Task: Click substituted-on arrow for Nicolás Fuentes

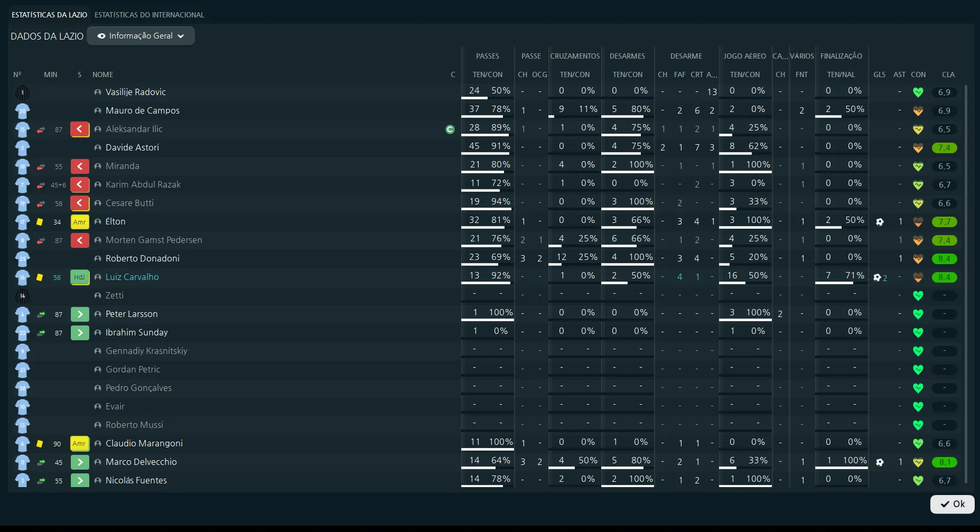Action: tap(80, 480)
